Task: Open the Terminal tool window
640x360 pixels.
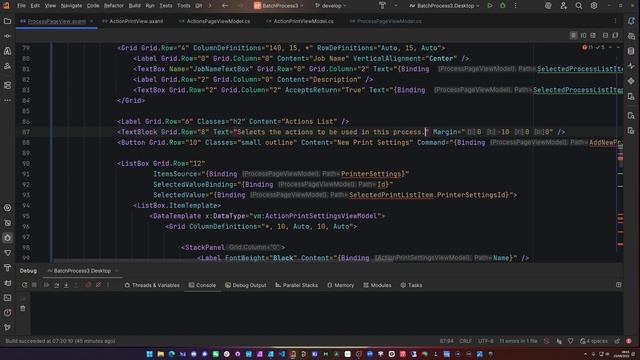Action: coord(7,298)
